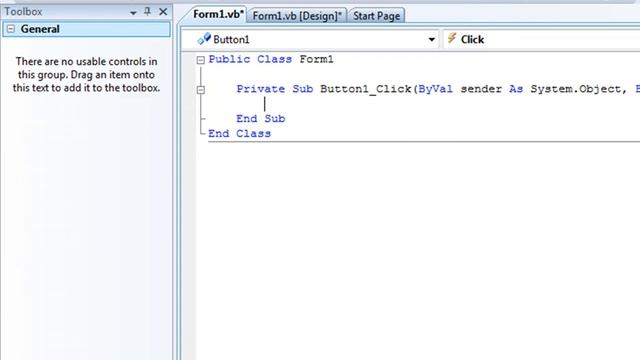Switch to the Form1.vb [Design] tab

(x=297, y=16)
